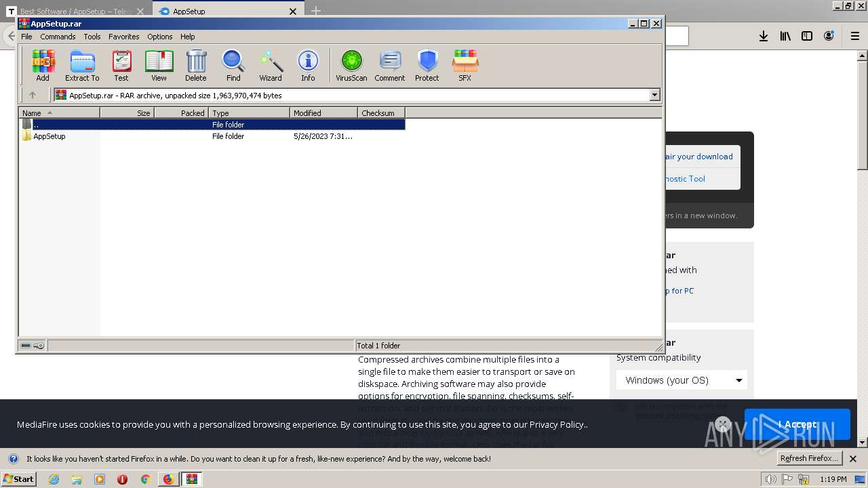Click the AppSetup.rar path text field
The height and width of the screenshot is (488, 868).
tap(351, 95)
